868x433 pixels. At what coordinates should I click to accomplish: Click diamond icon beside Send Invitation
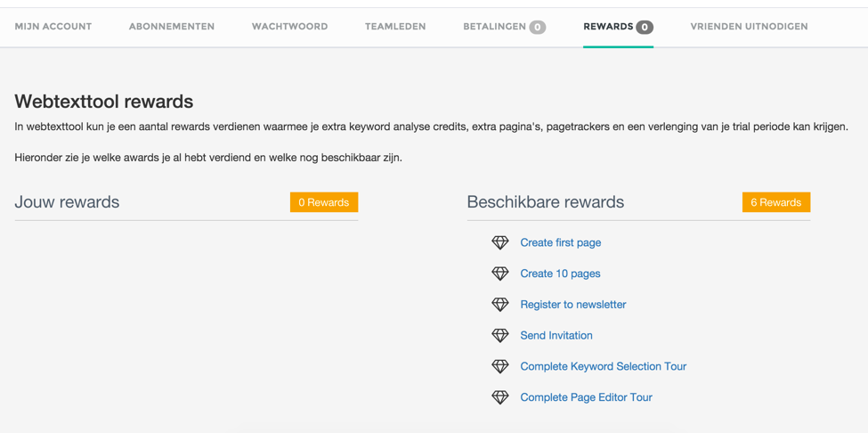click(x=500, y=336)
